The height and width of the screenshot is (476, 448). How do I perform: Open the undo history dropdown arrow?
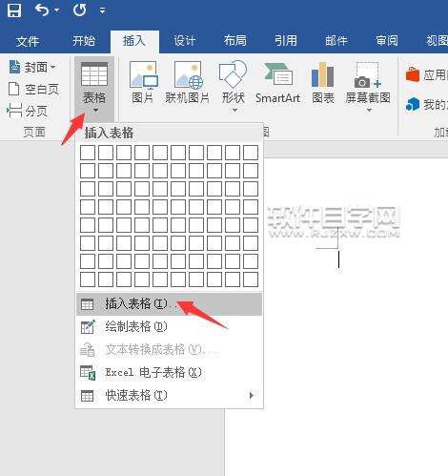(57, 10)
